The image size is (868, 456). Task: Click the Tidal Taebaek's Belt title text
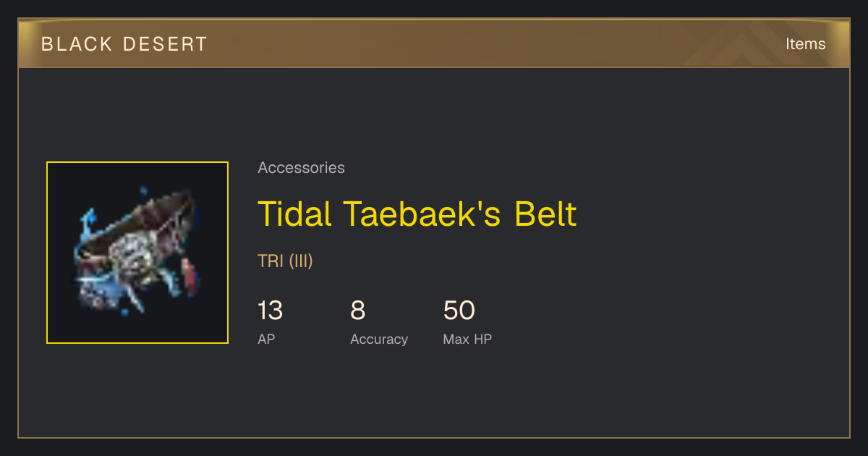[x=417, y=214]
